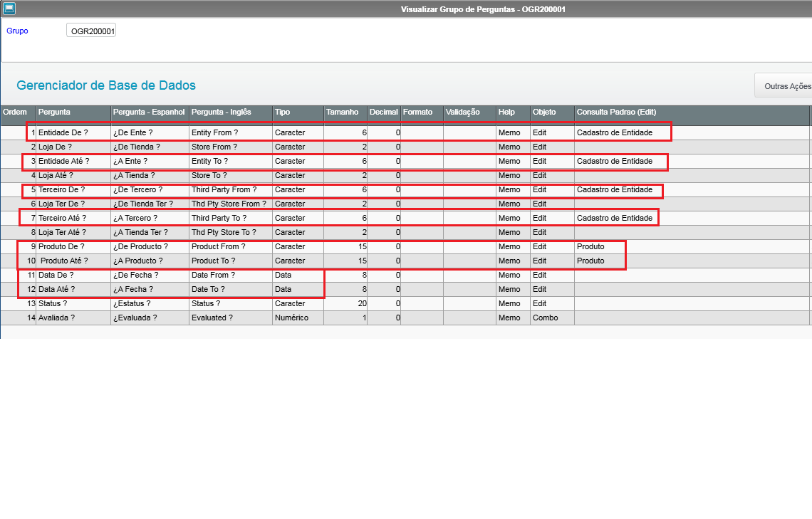Click the 'Date To ?' English cell
This screenshot has width=812, height=519.
[231, 289]
